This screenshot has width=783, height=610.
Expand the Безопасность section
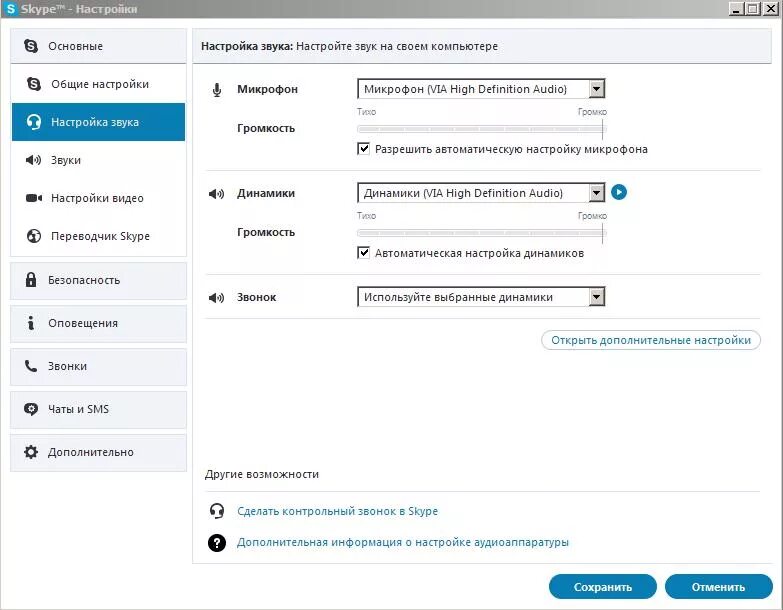pyautogui.click(x=98, y=280)
